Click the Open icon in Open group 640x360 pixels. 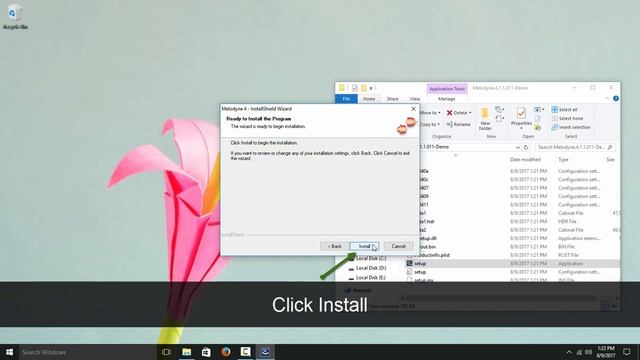[539, 109]
